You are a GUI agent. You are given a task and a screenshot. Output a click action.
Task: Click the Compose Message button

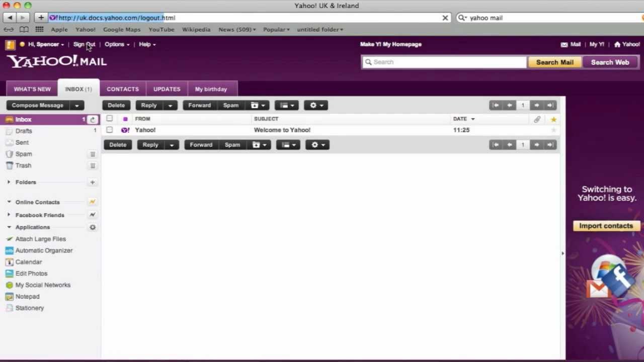(38, 106)
